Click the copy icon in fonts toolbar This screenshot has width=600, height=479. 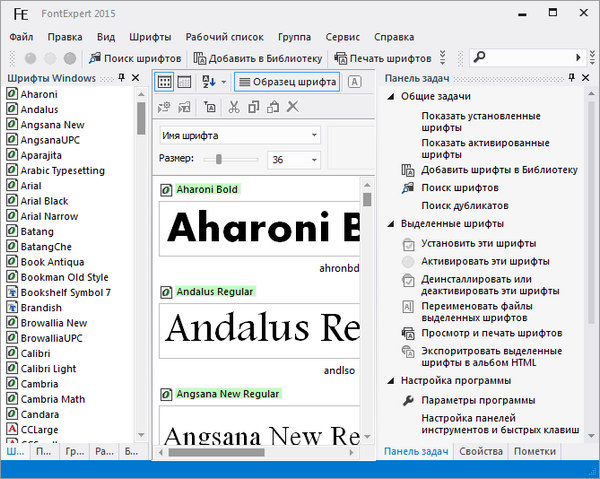coord(253,107)
